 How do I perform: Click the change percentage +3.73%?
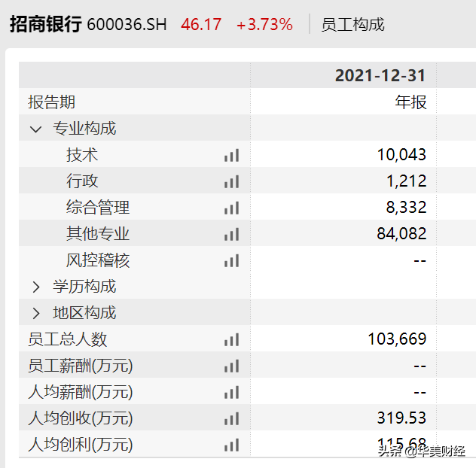point(264,25)
